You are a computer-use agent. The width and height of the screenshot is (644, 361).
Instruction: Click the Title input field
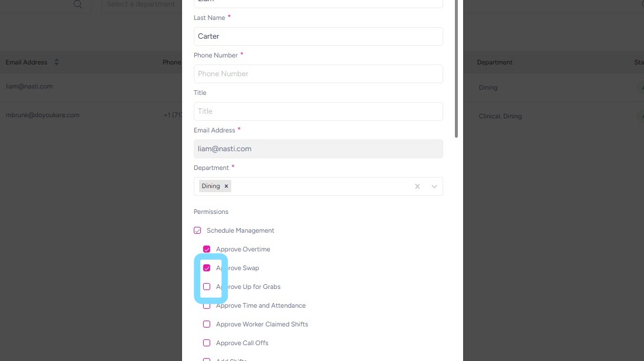click(x=318, y=111)
